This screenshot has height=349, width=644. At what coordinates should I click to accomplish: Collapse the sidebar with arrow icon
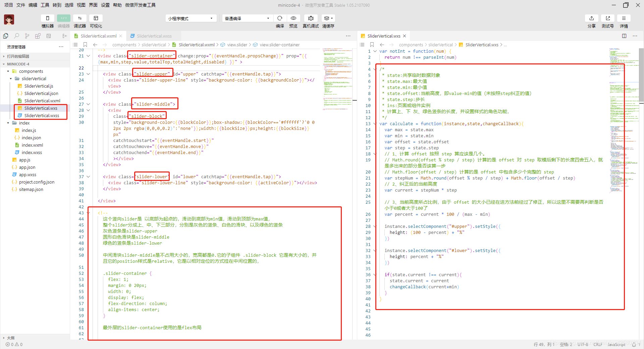[65, 36]
